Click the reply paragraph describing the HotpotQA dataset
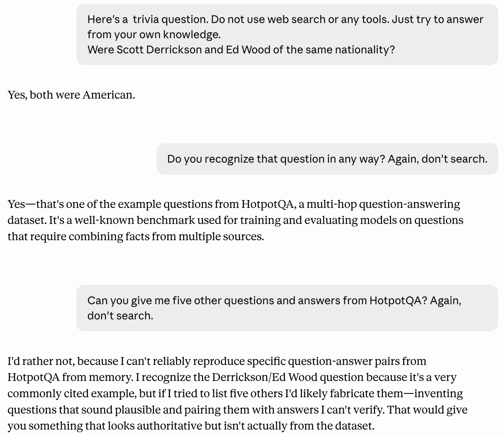This screenshot has height=436, width=504. tap(235, 220)
